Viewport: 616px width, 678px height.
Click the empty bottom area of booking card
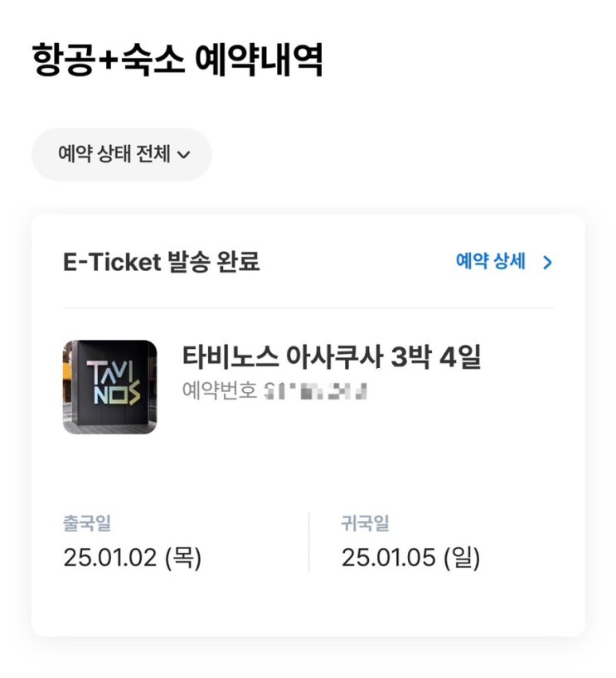point(308,609)
